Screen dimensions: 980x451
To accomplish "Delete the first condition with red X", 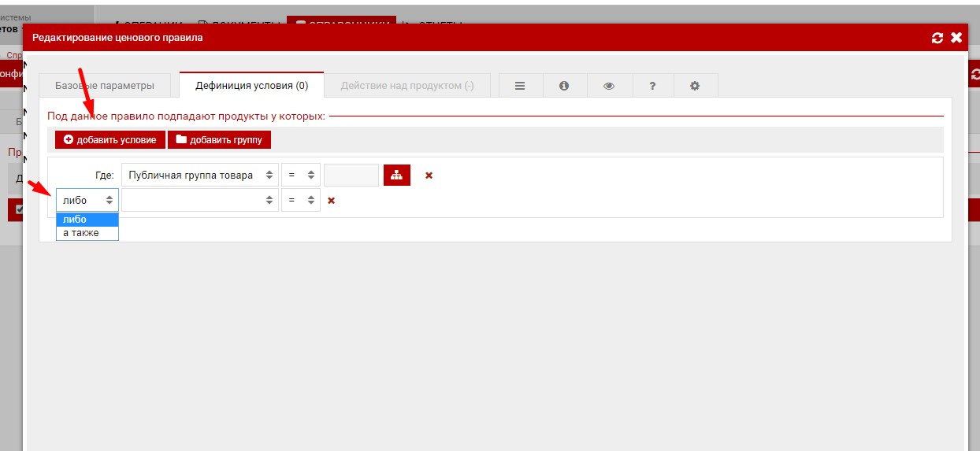I will click(429, 176).
